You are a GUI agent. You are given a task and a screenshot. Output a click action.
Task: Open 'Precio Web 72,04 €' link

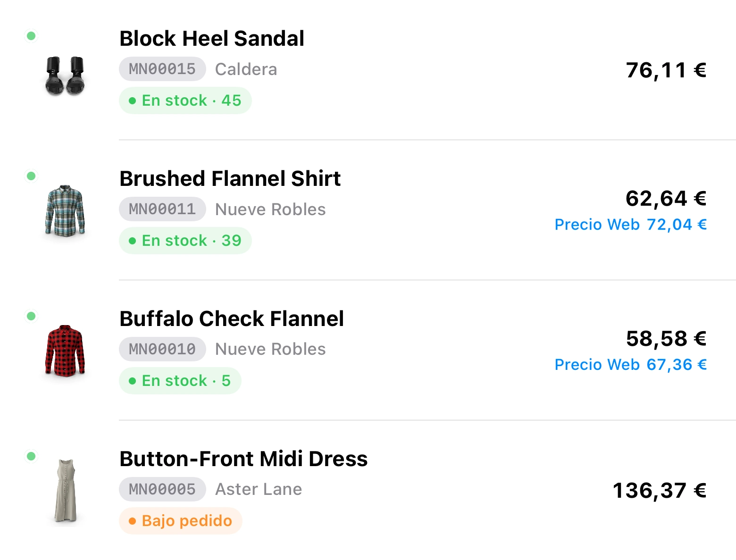click(x=630, y=225)
